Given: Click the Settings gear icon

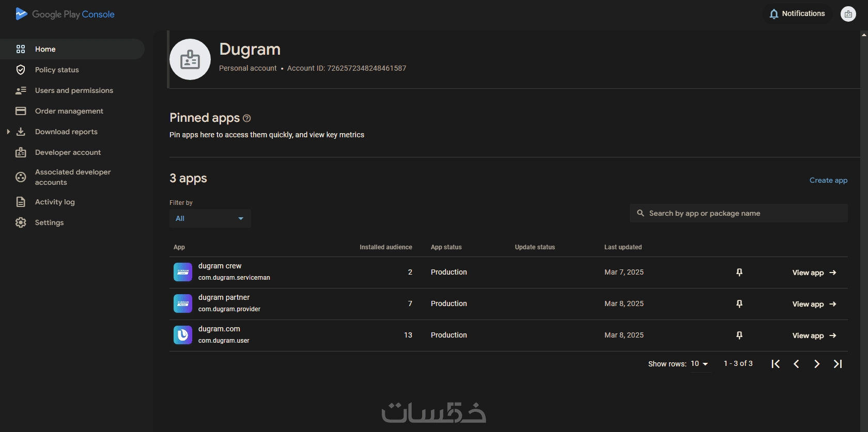Looking at the screenshot, I should point(21,222).
